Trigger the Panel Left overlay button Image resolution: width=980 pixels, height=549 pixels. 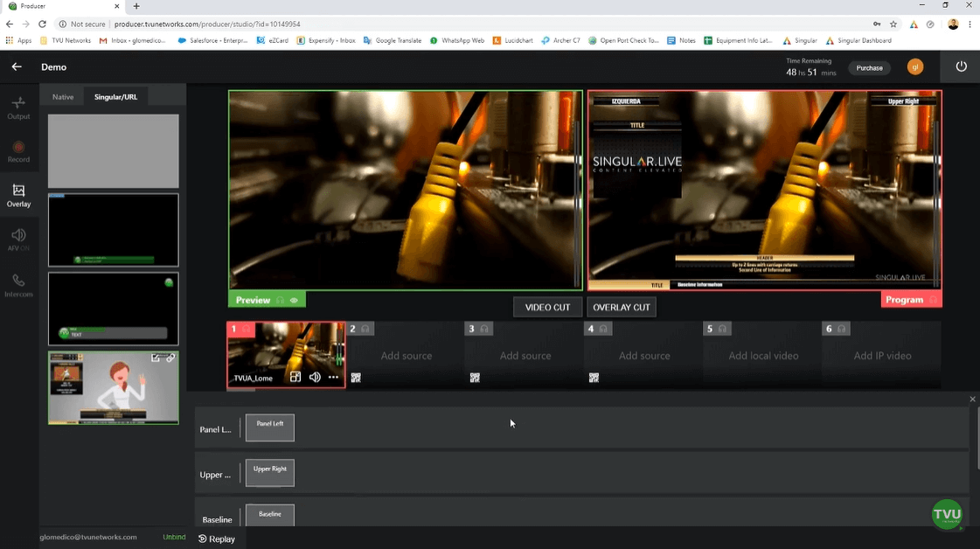[270, 427]
